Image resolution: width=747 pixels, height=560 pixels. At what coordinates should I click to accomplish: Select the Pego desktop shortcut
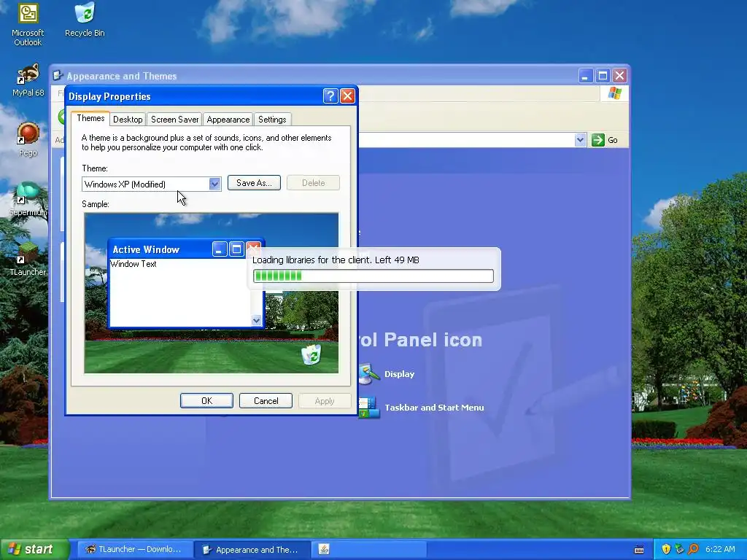pos(28,139)
